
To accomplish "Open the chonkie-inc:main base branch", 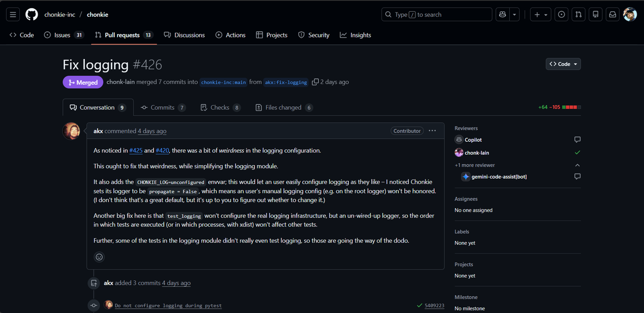I will (x=223, y=82).
